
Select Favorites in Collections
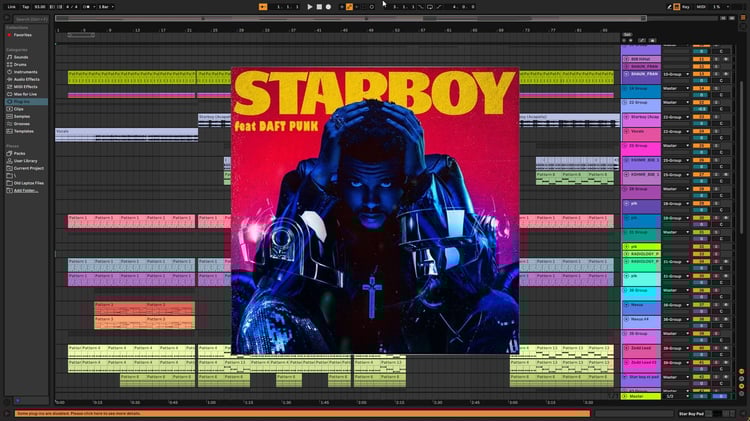click(x=22, y=35)
